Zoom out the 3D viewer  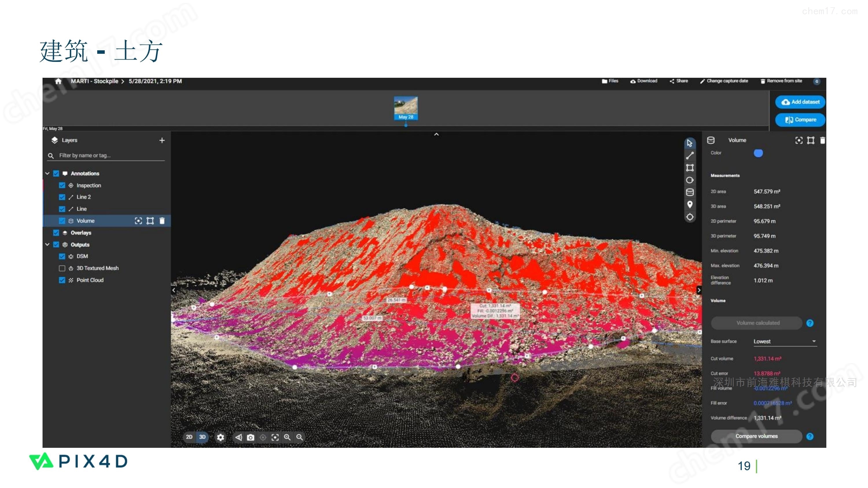click(x=299, y=437)
